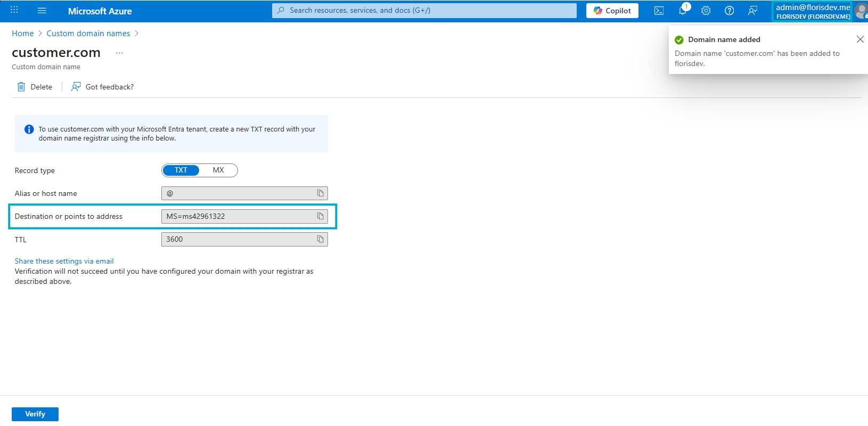Focus the Search resources search box
868x426 pixels.
point(424,11)
